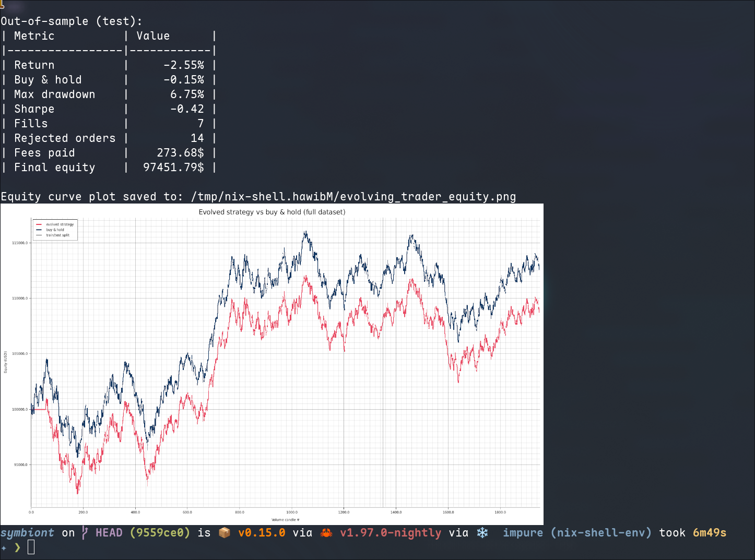755x560 pixels.
Task: Click the terminal cursor input block
Action: (x=31, y=547)
